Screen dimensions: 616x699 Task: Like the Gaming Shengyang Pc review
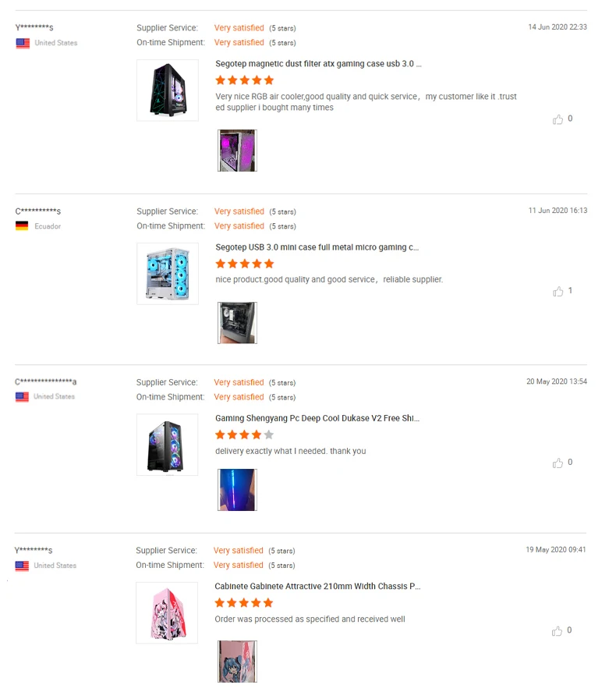(558, 463)
